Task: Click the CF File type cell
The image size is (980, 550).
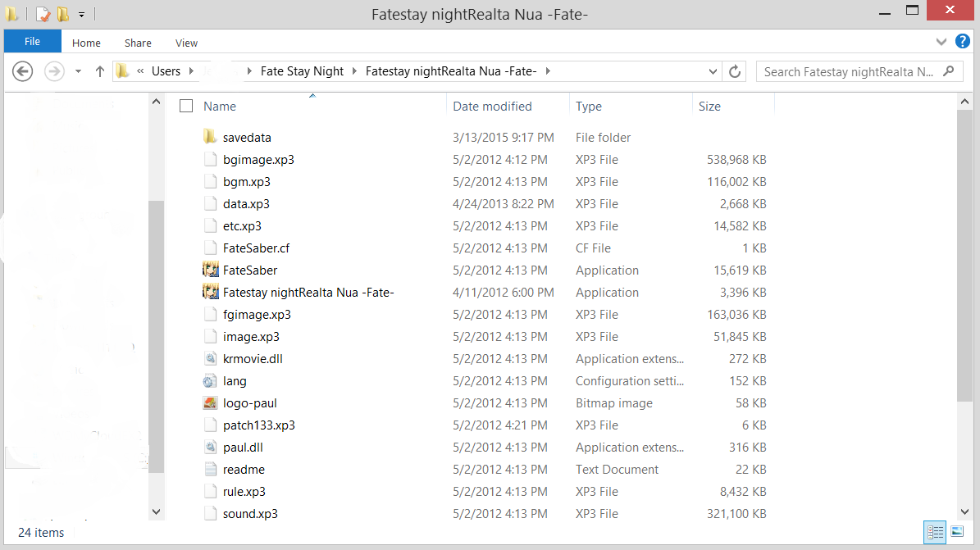Action: (x=593, y=248)
